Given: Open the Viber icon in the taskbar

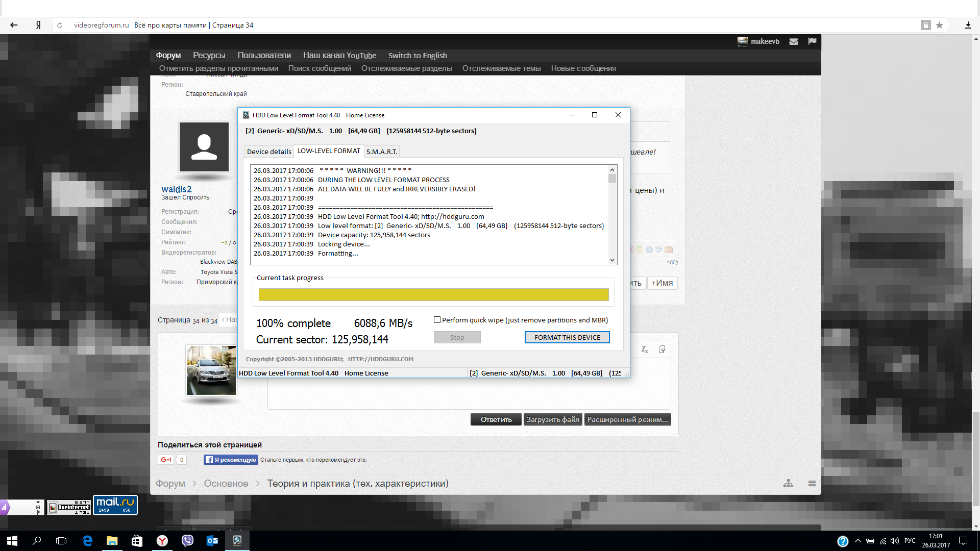Looking at the screenshot, I should click(187, 541).
